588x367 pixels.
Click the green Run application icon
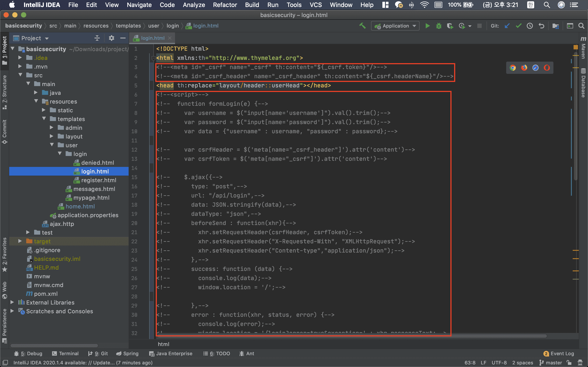[427, 26]
